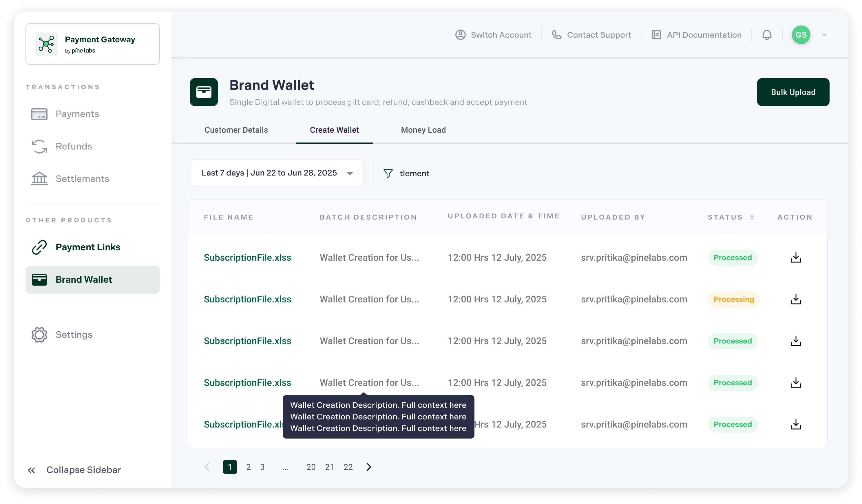Screen dimensions: 862x504
Task: Click the Contact Support phone icon
Action: point(557,35)
